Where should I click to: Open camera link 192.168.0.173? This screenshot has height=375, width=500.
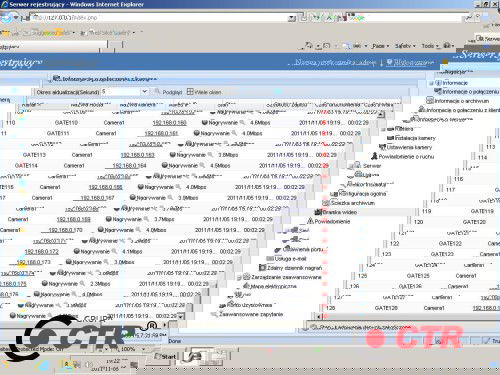pos(34,262)
